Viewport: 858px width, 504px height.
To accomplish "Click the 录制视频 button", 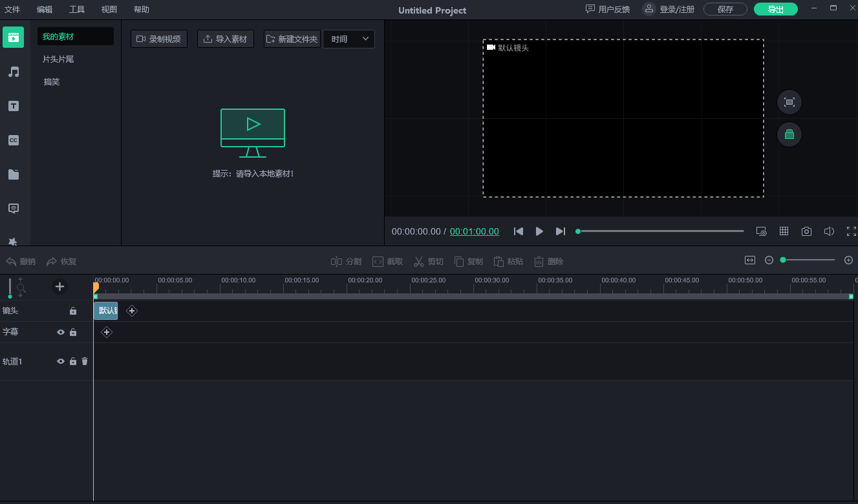I will tap(159, 39).
